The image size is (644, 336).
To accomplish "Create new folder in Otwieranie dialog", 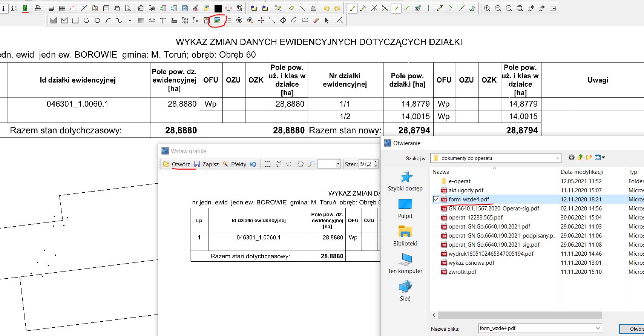I will pyautogui.click(x=589, y=158).
